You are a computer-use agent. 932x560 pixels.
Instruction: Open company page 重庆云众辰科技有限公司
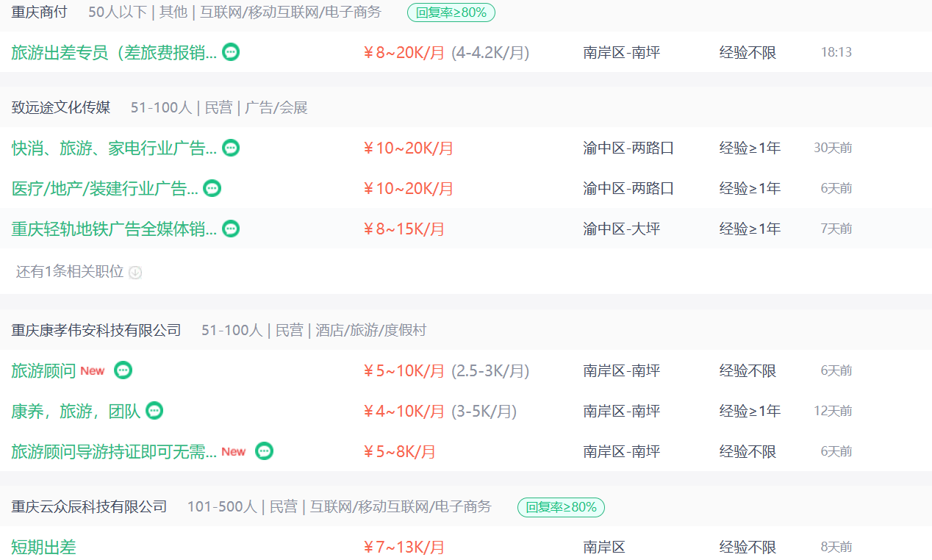click(89, 507)
